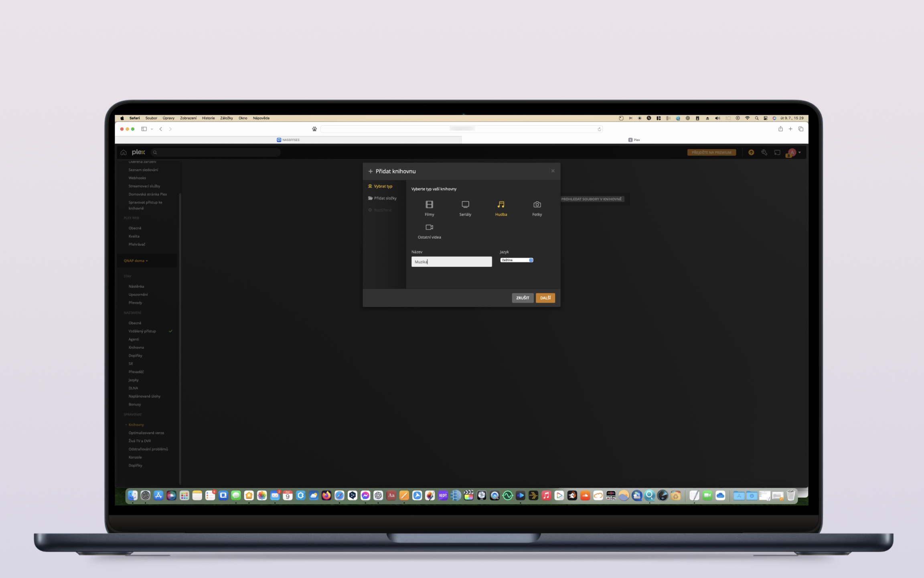This screenshot has height=578, width=924.
Task: Open the Plex settings wrench icon
Action: tap(764, 153)
